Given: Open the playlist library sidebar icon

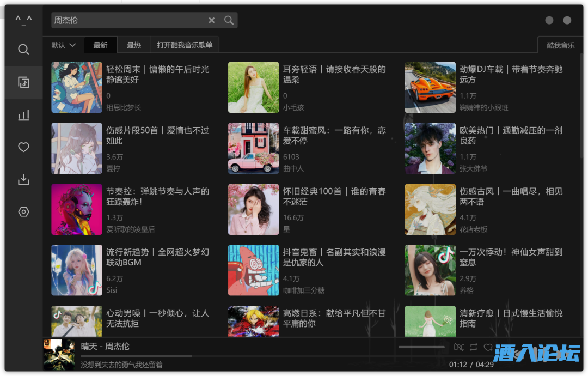Looking at the screenshot, I should (23, 82).
